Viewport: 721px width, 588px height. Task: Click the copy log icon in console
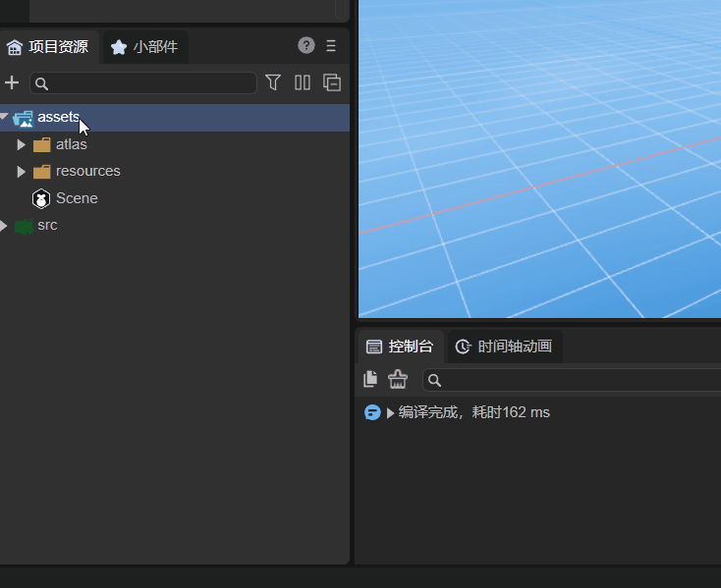[x=370, y=379]
